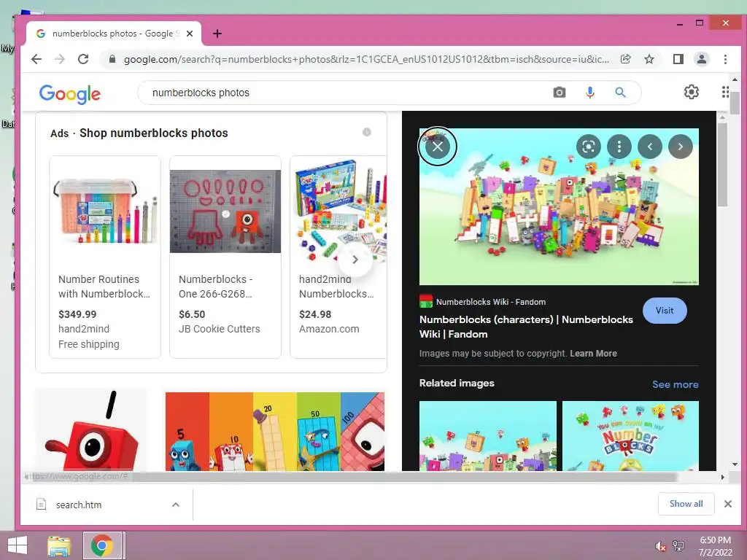The height and width of the screenshot is (560, 747).
Task: Open Windows Start menu
Action: coord(18,545)
